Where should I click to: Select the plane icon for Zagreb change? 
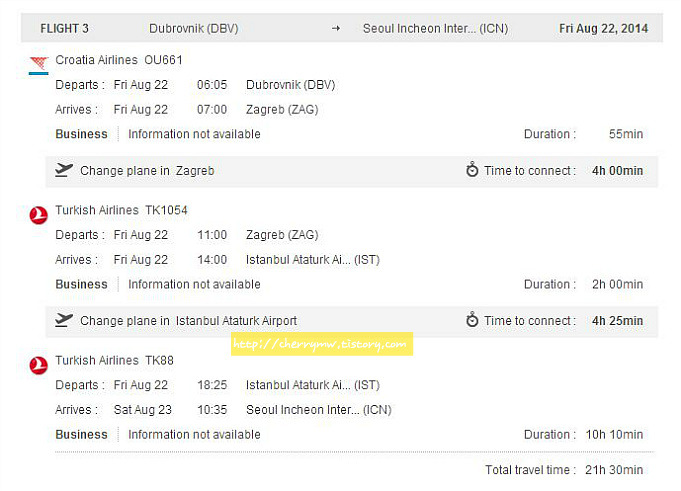(x=64, y=170)
